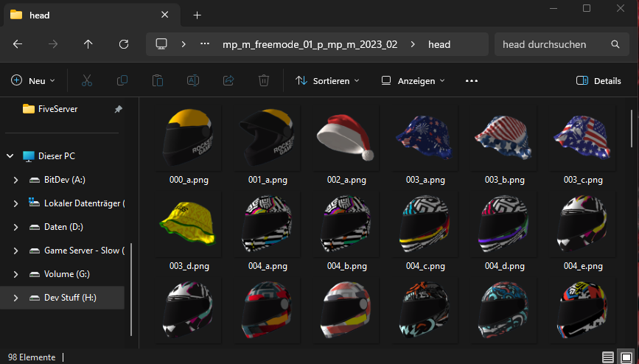Click the search magnifier icon
This screenshot has height=364, width=639.
pos(615,44)
